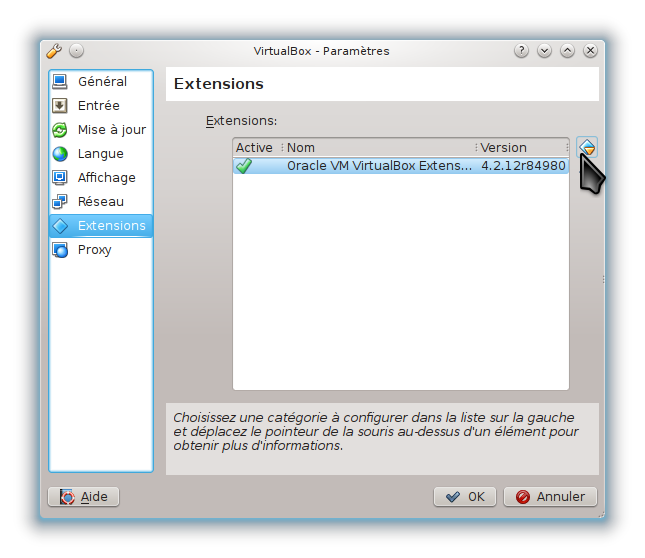
Task: Click the lifebuoy icon on Aide button
Action: pyautogui.click(x=67, y=497)
